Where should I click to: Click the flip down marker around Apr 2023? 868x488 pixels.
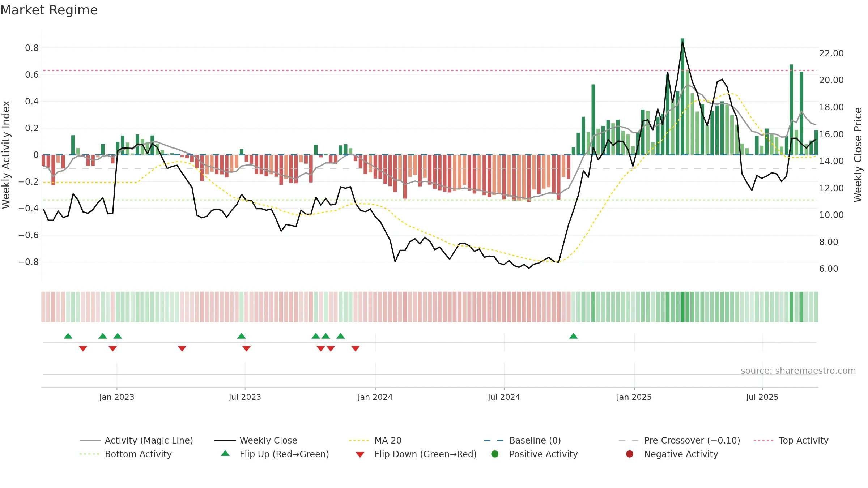coord(182,348)
